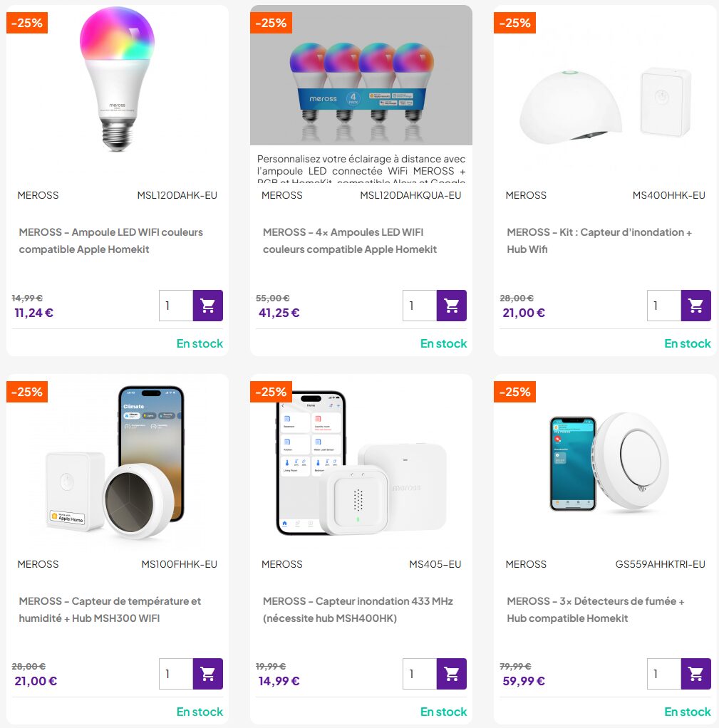The height and width of the screenshot is (728, 719).
Task: Add 3× Détecteurs de fumée to cart
Action: pos(695,674)
